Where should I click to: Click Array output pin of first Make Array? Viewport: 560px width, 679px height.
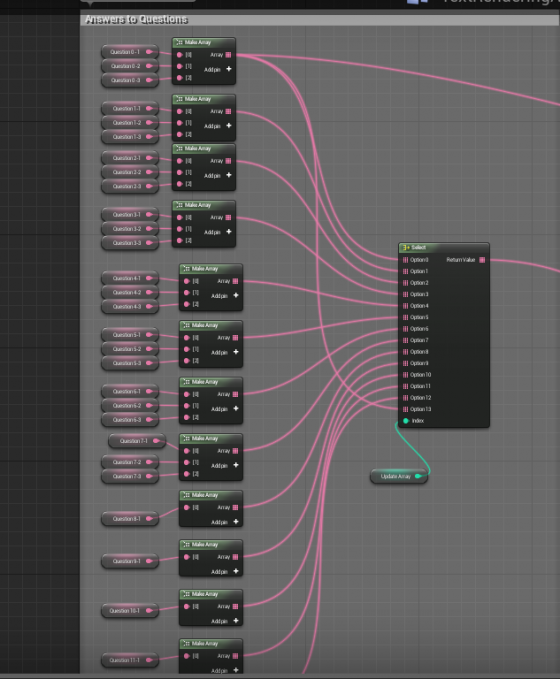pos(228,55)
